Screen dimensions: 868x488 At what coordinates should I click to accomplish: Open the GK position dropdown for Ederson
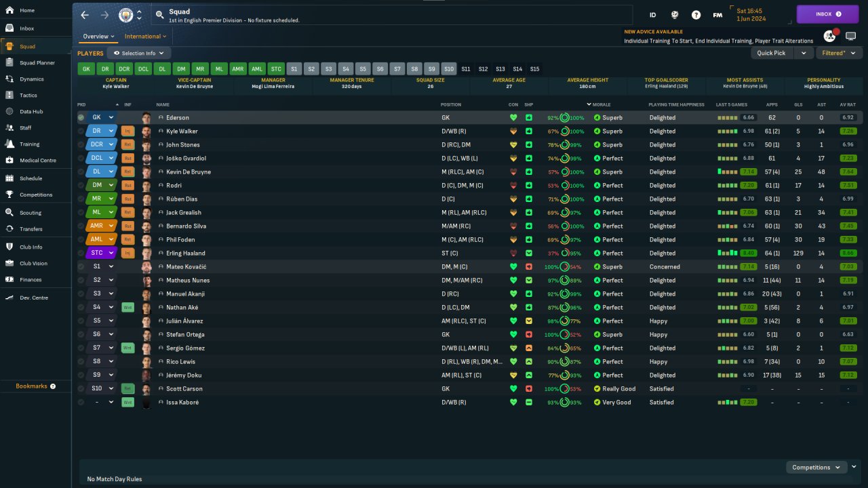[101, 117]
